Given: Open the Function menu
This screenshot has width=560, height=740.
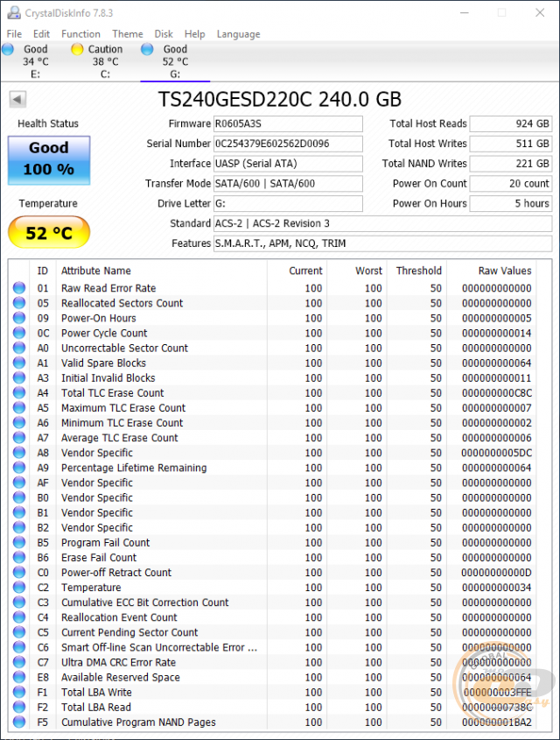Looking at the screenshot, I should point(80,34).
